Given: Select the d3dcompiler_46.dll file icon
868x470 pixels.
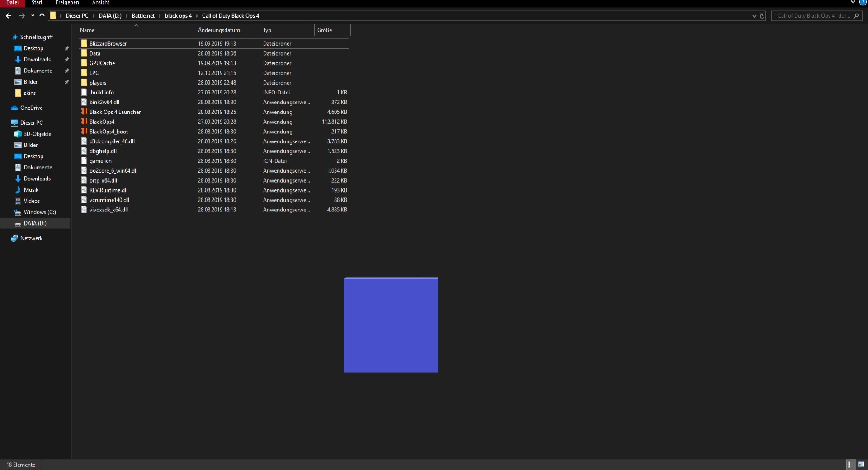Looking at the screenshot, I should pyautogui.click(x=84, y=141).
